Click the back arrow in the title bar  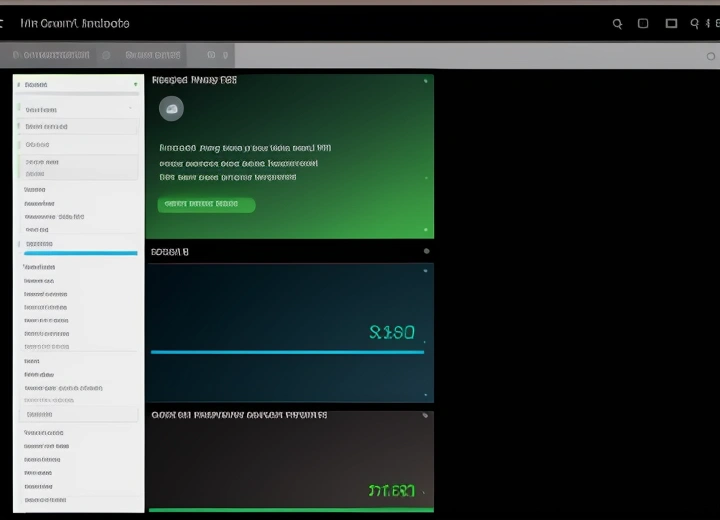3,23
